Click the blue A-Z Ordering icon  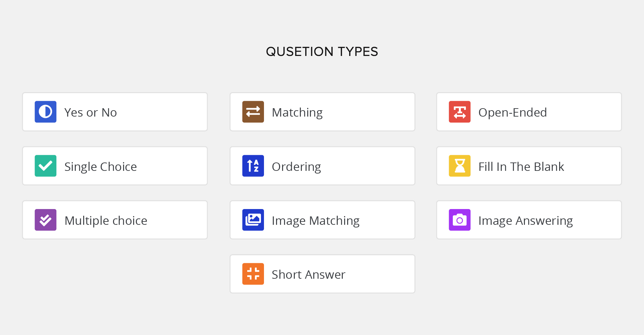253,166
